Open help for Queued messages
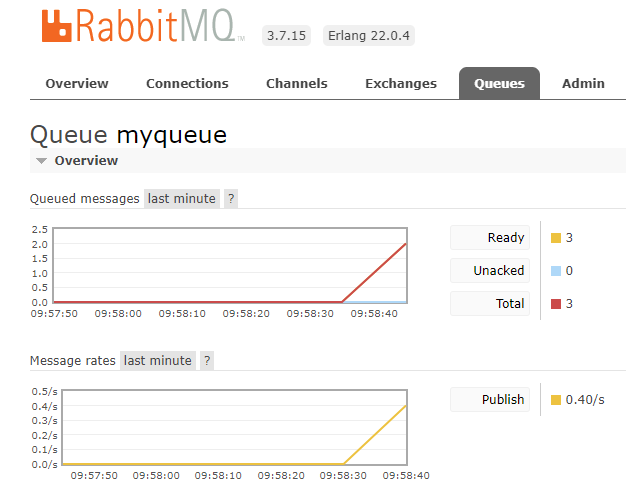The image size is (626, 503). [231, 198]
